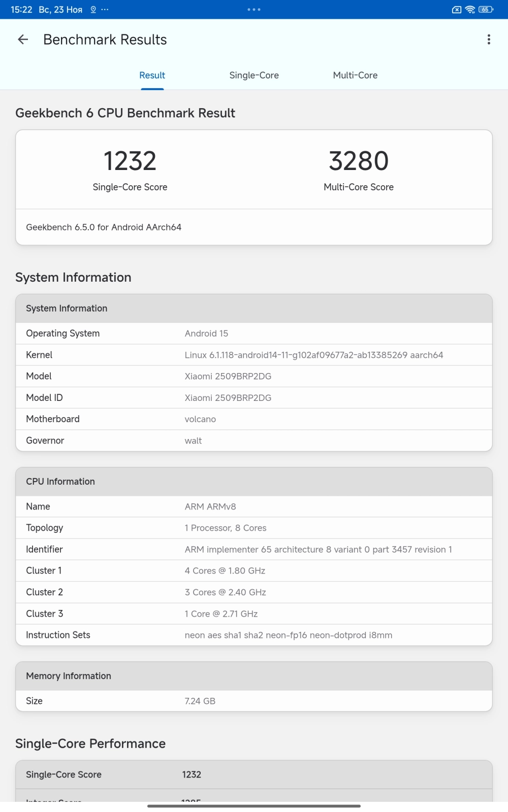Tap the bottom navigation gesture bar
The height and width of the screenshot is (812, 508).
[254, 806]
